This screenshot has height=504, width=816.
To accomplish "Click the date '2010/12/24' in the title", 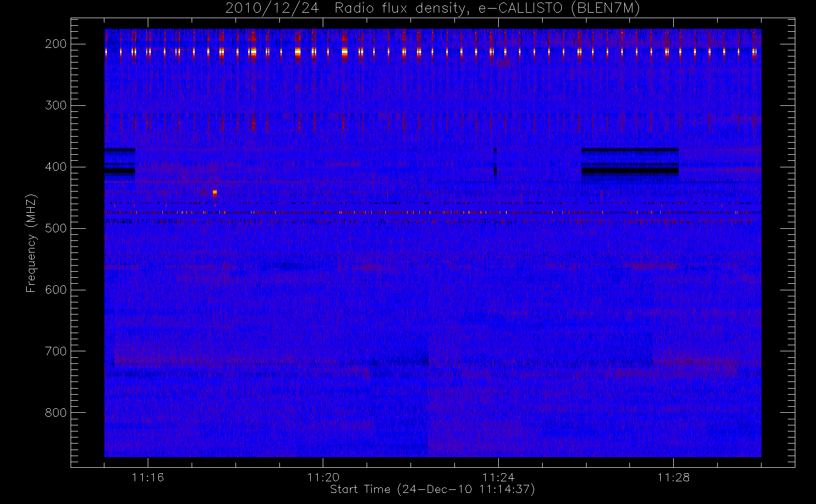I will (x=272, y=9).
